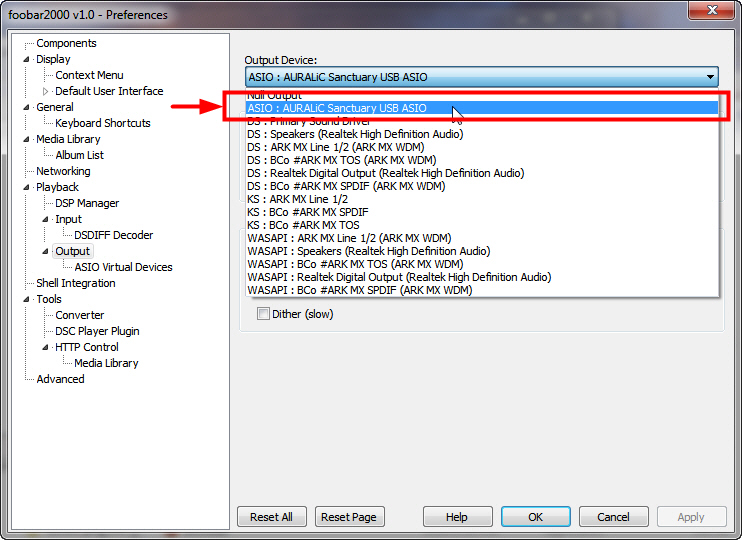Choose DS : Speakers (Realtek High Definition Audio)
The width and height of the screenshot is (742, 540).
tap(482, 134)
